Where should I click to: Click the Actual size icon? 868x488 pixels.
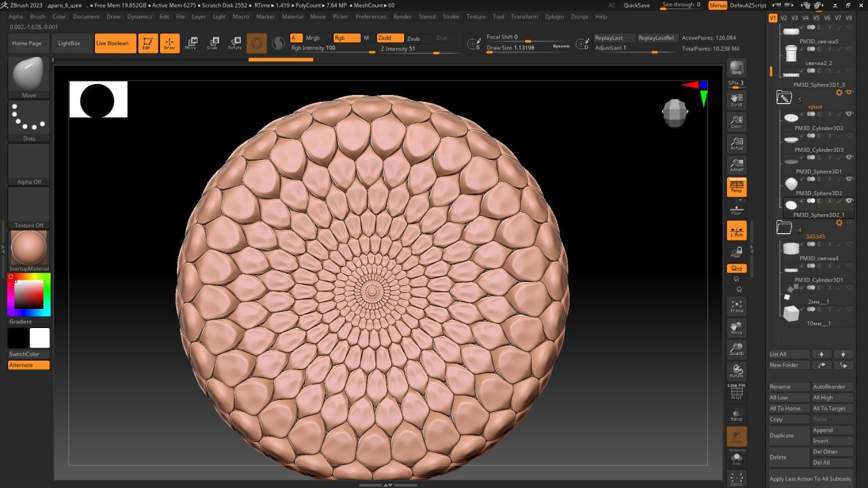click(736, 144)
